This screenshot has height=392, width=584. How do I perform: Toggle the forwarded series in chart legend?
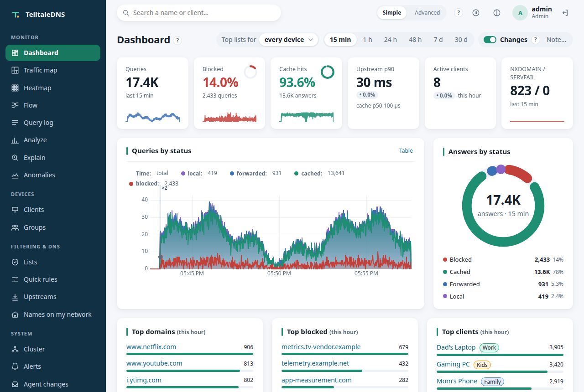point(255,173)
